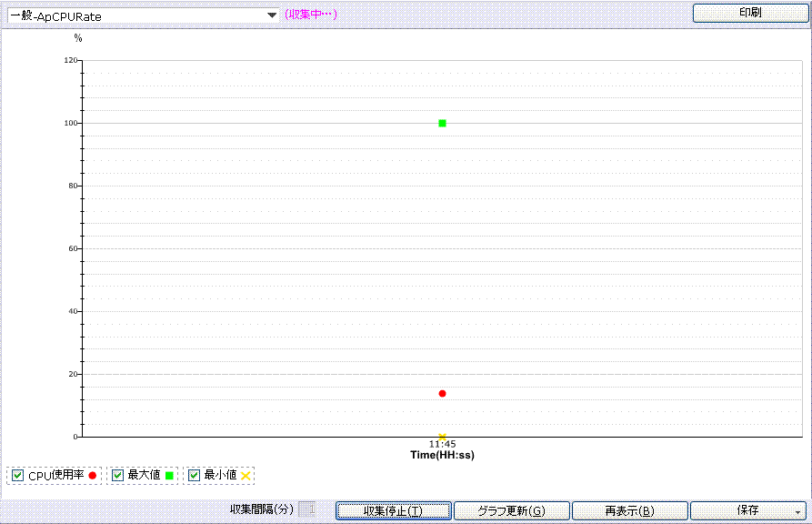
Task: Click the 11:45 time axis label
Action: pyautogui.click(x=443, y=445)
